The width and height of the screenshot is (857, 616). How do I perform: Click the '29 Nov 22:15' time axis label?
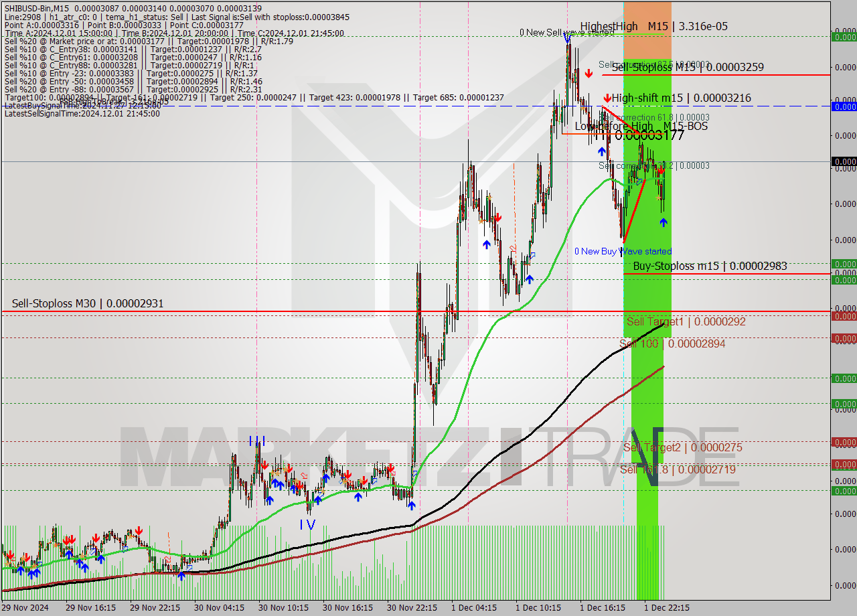155,608
